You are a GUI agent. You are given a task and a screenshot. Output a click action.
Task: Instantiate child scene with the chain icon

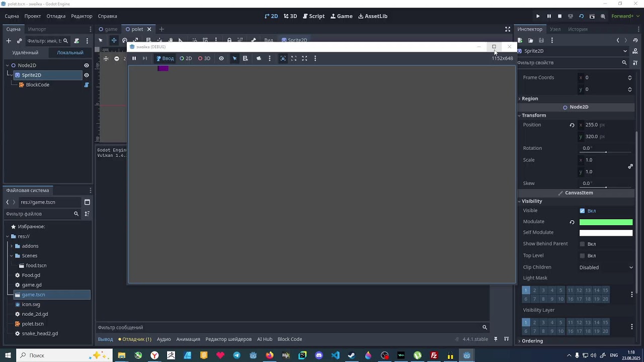[x=20, y=41]
